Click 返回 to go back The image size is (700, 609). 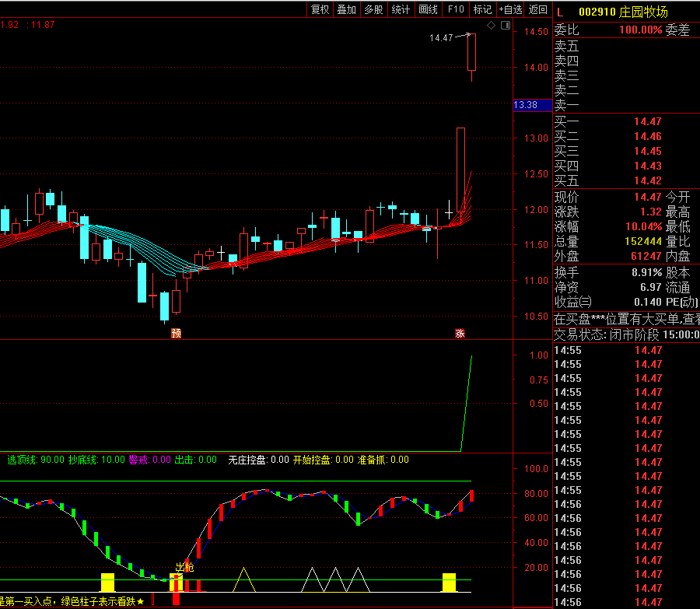click(x=537, y=9)
